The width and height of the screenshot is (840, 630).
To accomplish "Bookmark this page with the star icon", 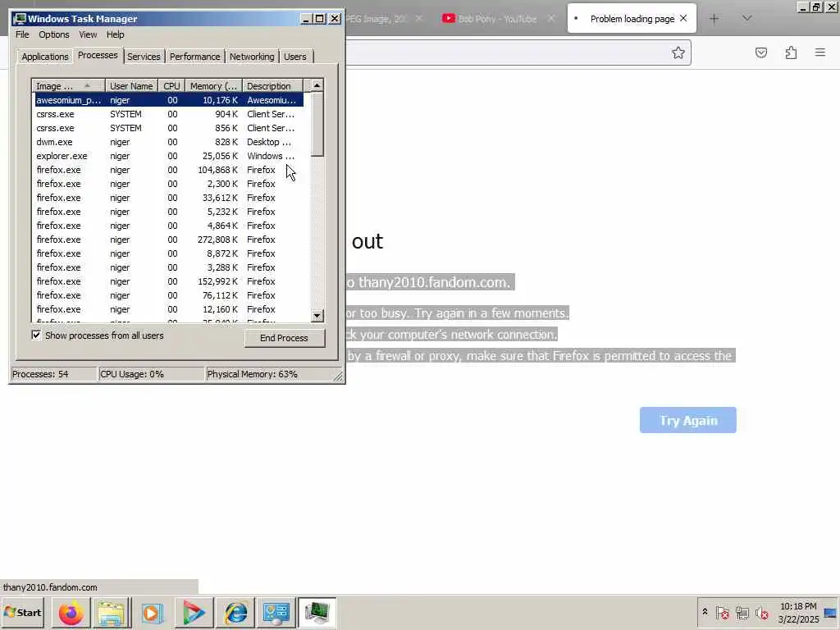I will [x=678, y=52].
